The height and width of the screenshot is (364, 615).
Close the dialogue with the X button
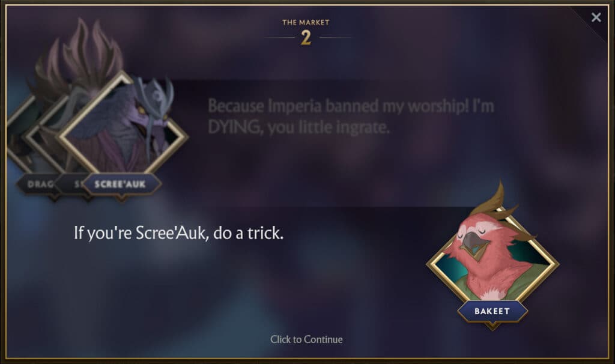point(596,17)
